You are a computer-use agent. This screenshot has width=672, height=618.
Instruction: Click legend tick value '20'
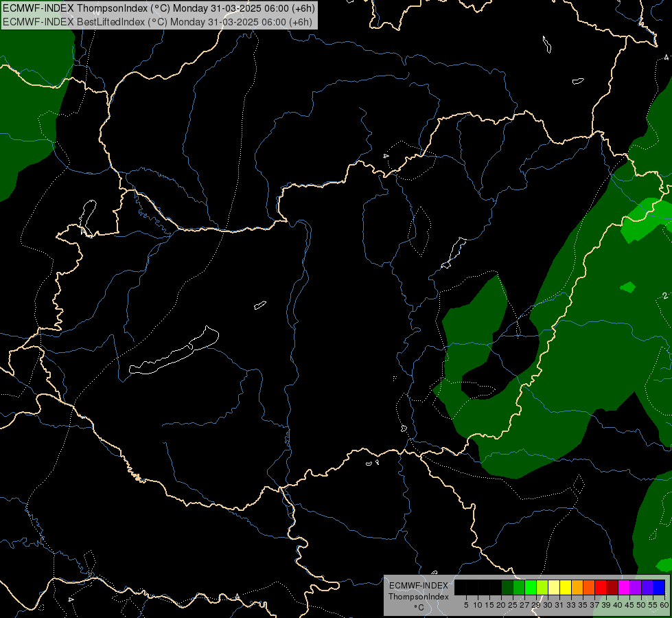pos(501,605)
